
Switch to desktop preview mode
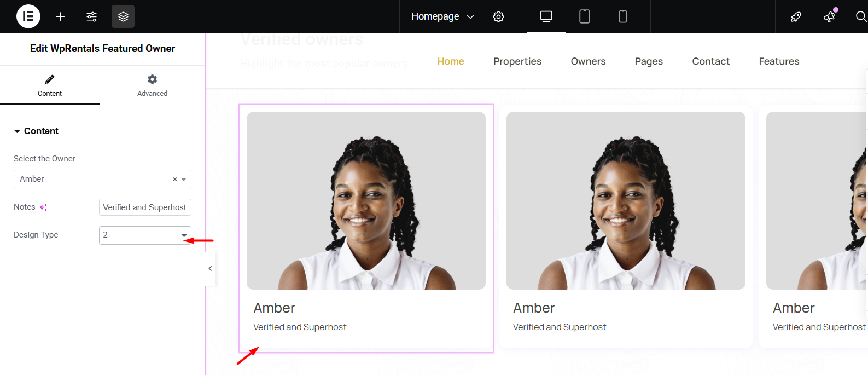coord(546,16)
